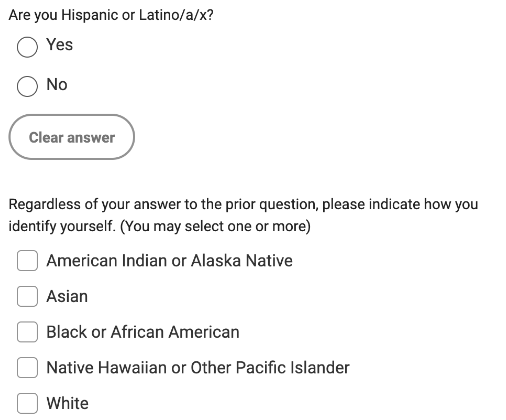Check the American Indian or Alaska Native box
This screenshot has height=420, width=506.
[x=27, y=261]
